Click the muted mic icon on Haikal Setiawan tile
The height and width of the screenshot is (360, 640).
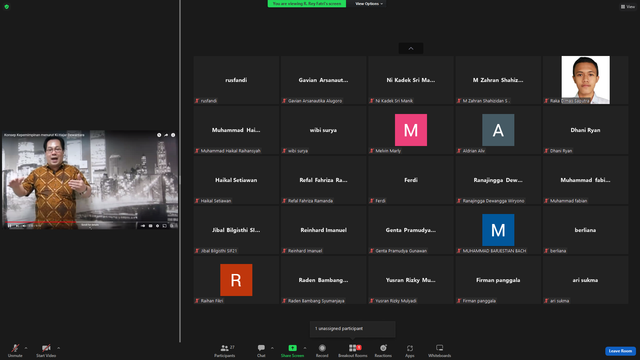tap(197, 201)
